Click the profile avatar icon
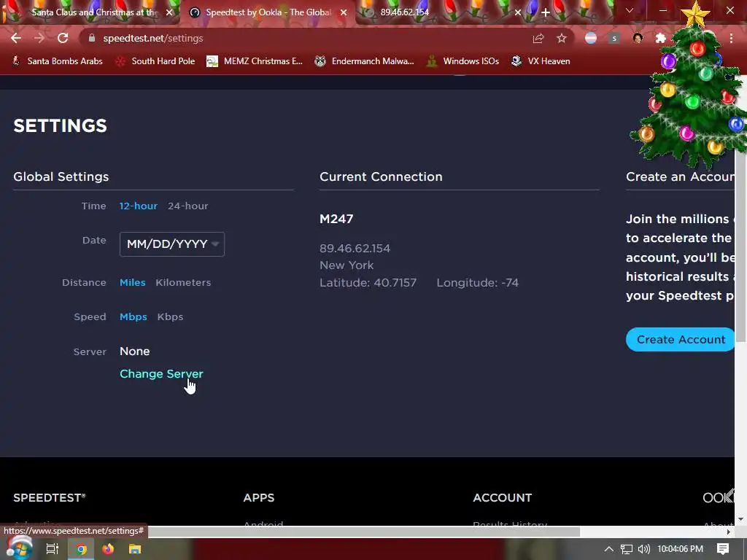Viewport: 747px width, 560px height. [638, 38]
